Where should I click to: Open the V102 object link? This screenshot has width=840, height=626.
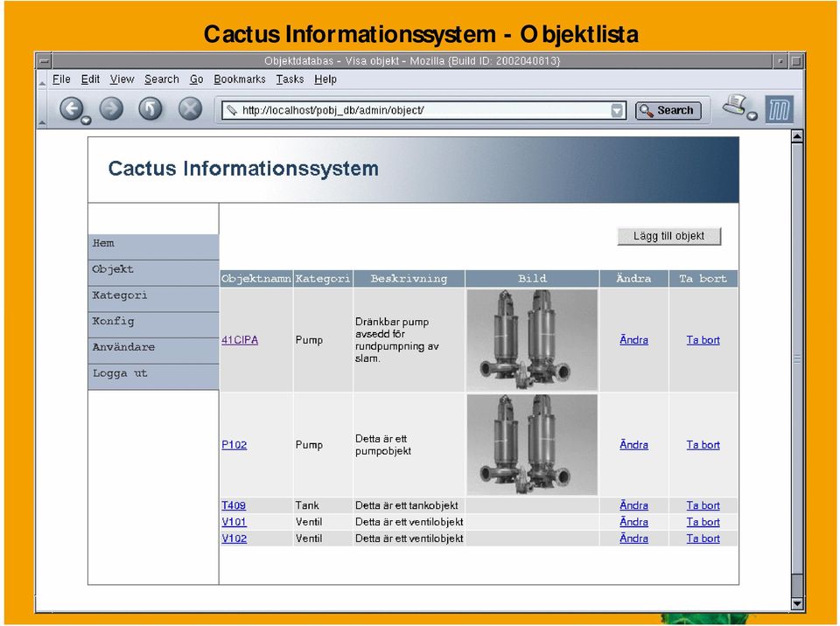click(234, 539)
